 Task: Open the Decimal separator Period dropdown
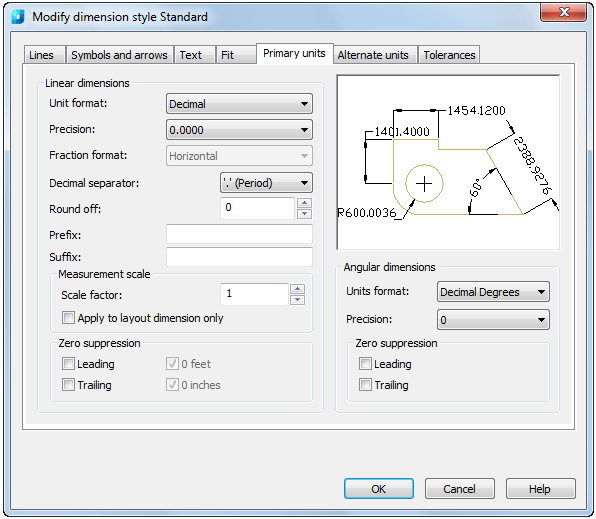(x=266, y=183)
